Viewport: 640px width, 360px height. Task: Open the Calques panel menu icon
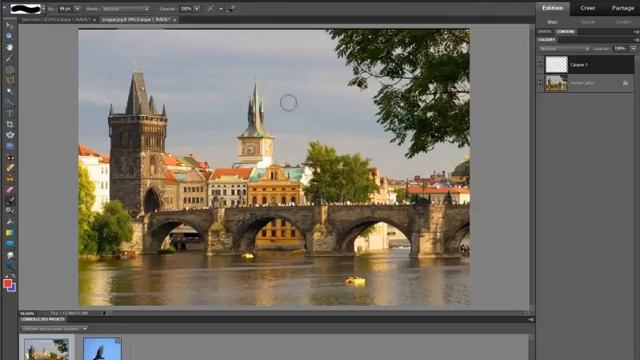[636, 40]
